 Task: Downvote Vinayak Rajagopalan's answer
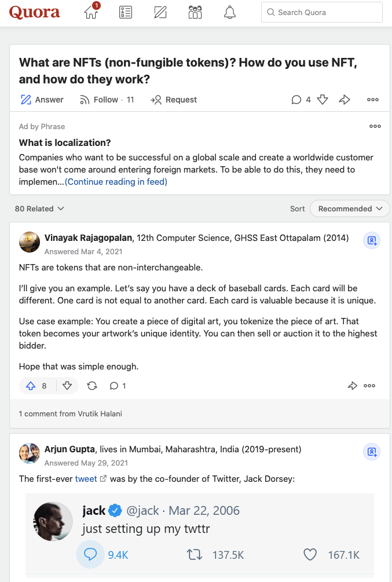67,386
